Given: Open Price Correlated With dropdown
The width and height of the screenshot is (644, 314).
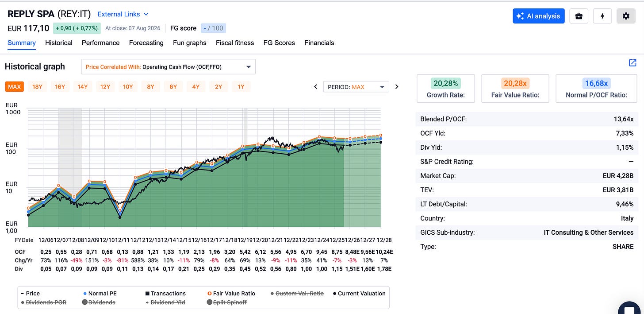Looking at the screenshot, I should 168,67.
